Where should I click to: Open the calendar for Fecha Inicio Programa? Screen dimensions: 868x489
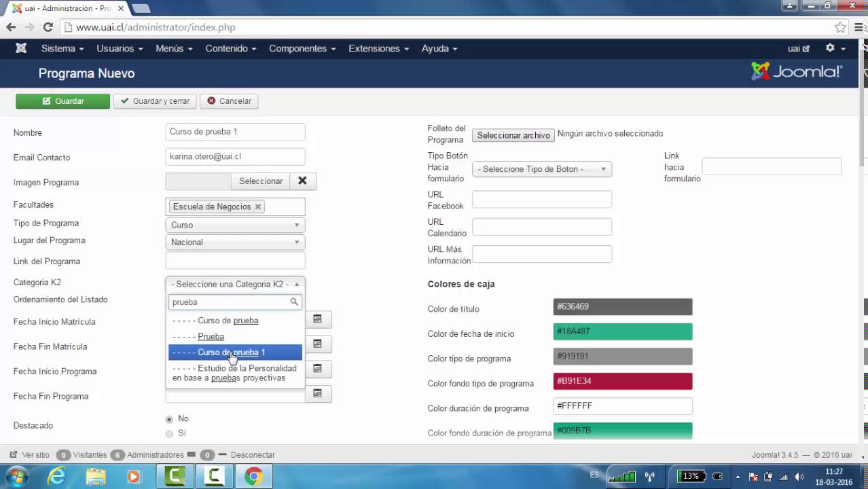tap(317, 369)
